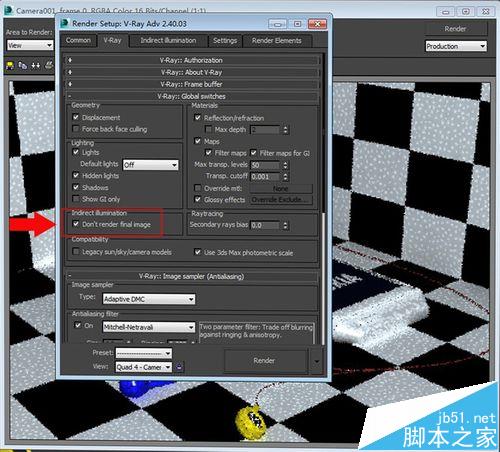The image size is (500, 452).
Task: Enable Legacy sun/sky/camera models
Action: tap(76, 252)
